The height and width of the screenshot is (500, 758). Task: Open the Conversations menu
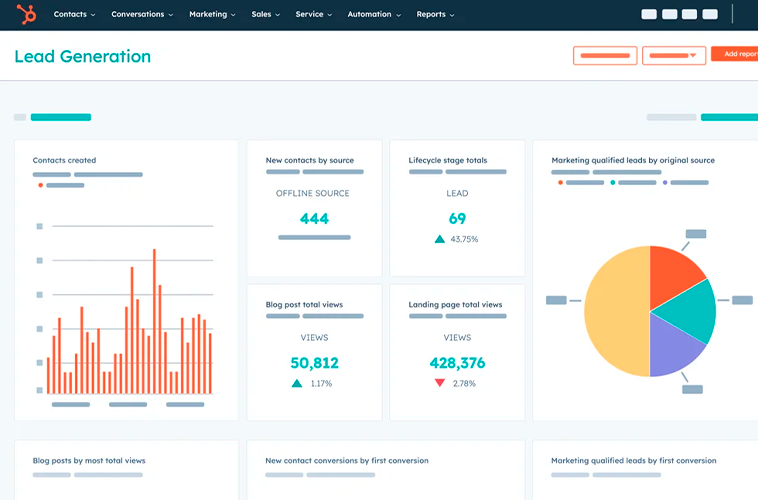coord(142,15)
